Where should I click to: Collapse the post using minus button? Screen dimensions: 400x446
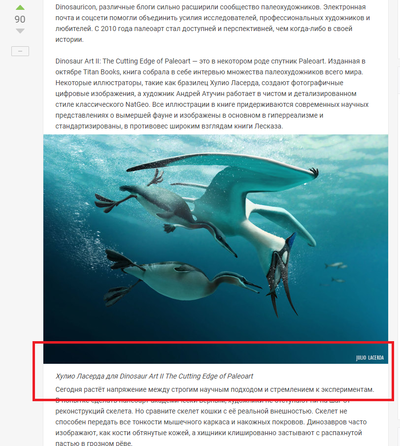coord(20,51)
